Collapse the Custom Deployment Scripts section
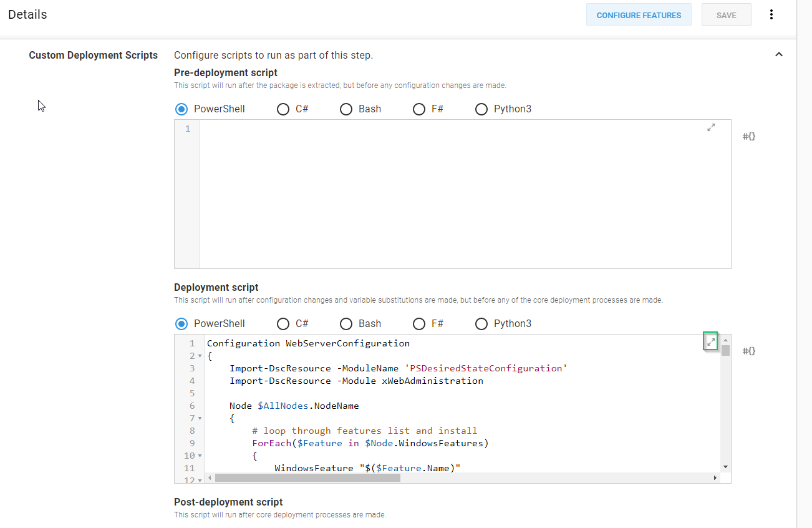This screenshot has width=812, height=528. 778,55
